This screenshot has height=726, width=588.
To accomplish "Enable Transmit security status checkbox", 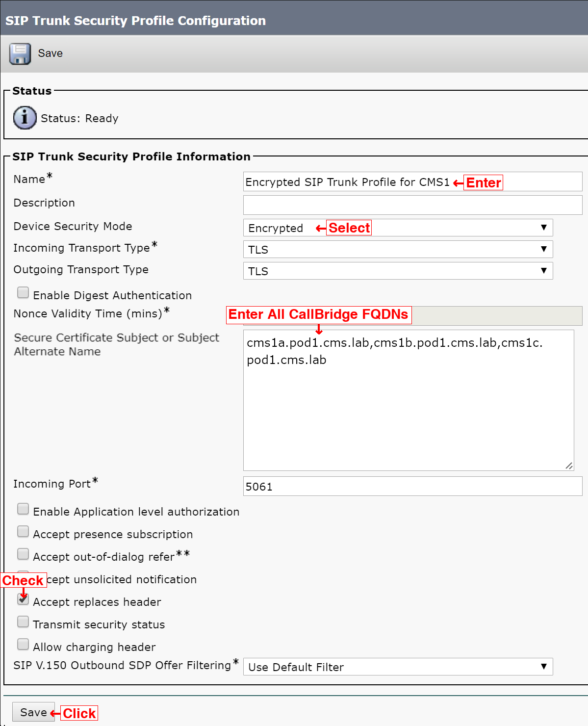I will [x=23, y=622].
